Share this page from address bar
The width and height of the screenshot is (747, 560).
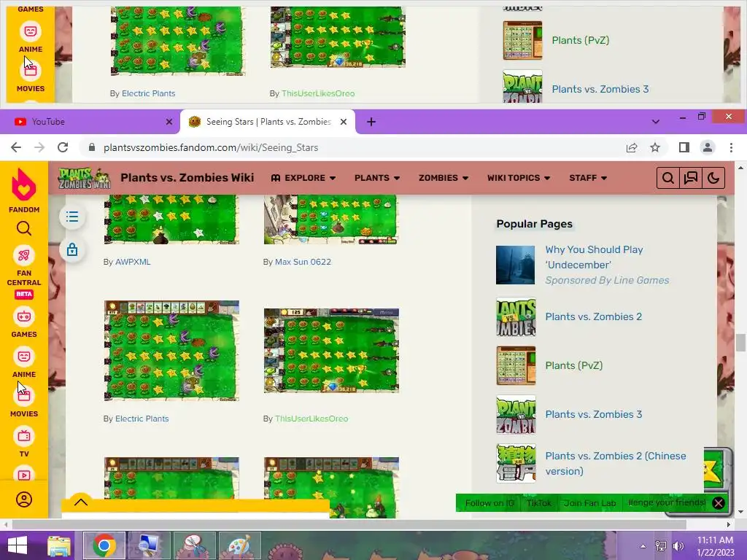tap(632, 147)
